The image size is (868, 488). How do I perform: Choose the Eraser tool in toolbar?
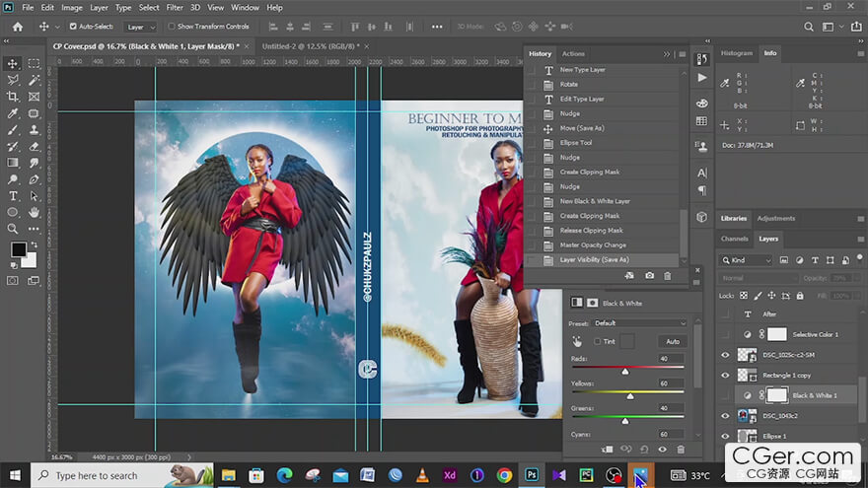tap(35, 146)
